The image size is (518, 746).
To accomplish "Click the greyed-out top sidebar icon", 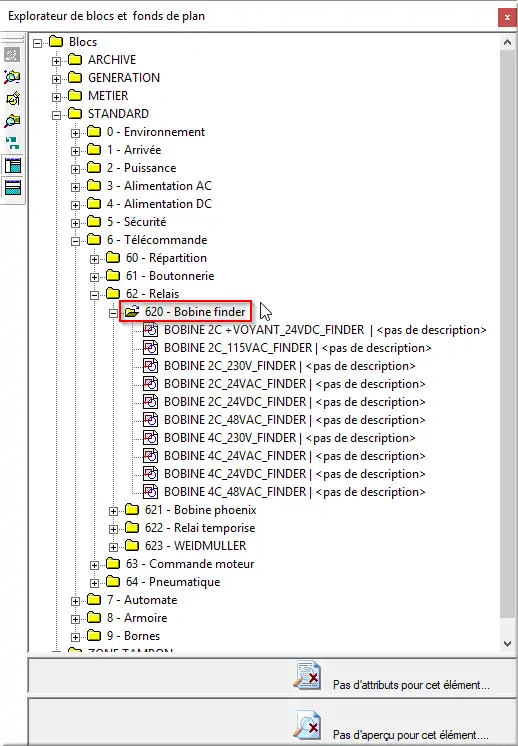I will [x=12, y=55].
